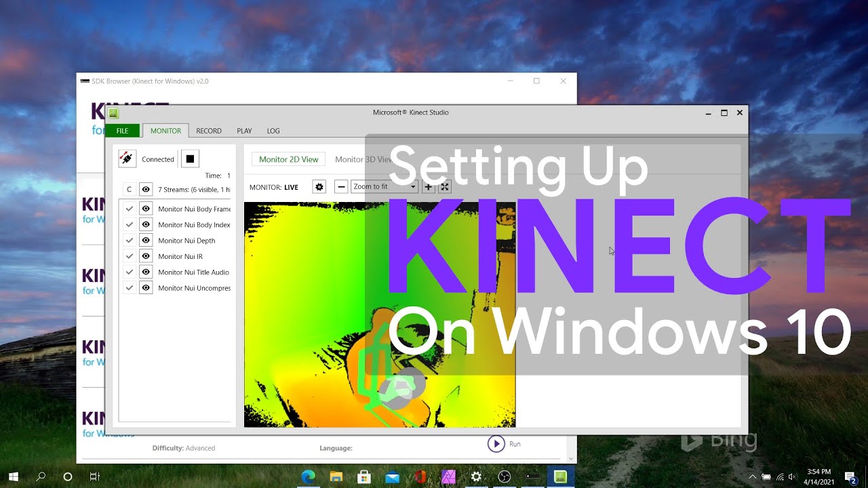The image size is (868, 488).
Task: Hide the Monitor Nui Body Frame stream
Action: [x=145, y=209]
